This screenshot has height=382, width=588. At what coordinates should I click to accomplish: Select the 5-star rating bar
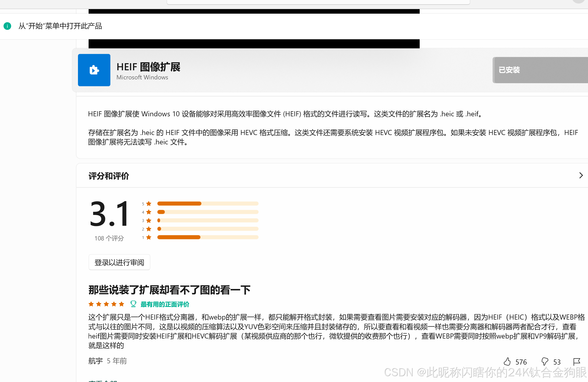coord(208,204)
